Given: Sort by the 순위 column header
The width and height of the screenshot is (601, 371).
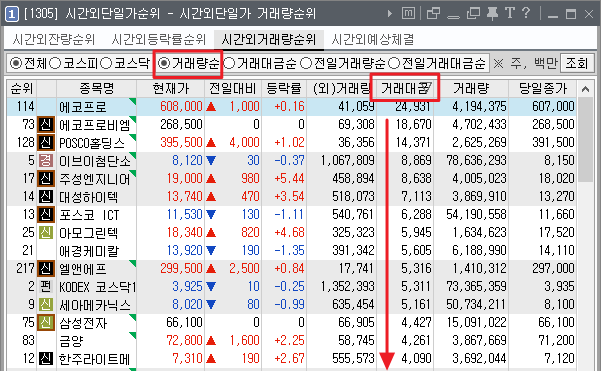Looking at the screenshot, I should pos(21,89).
